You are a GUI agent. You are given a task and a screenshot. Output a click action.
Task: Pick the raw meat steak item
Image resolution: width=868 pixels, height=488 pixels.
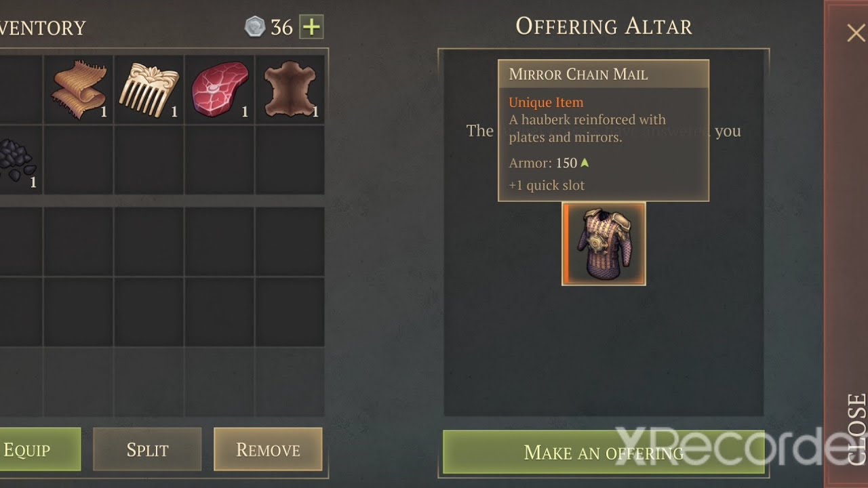click(x=220, y=89)
